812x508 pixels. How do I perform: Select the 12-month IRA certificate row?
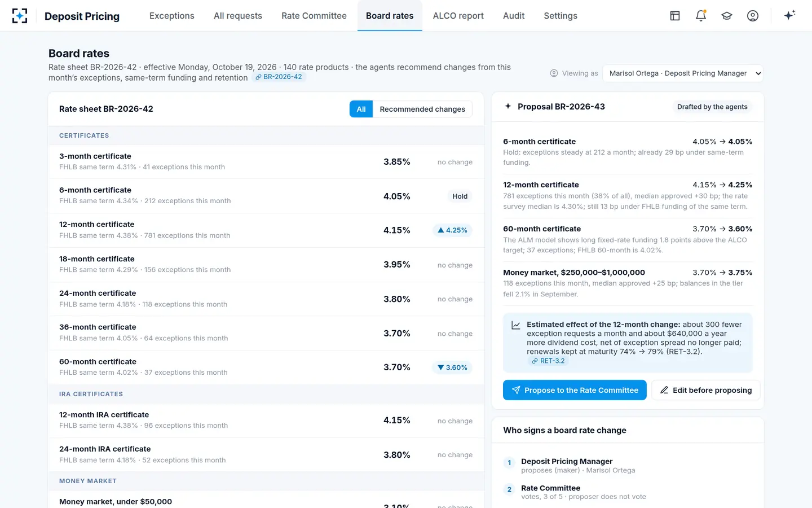pos(266,421)
